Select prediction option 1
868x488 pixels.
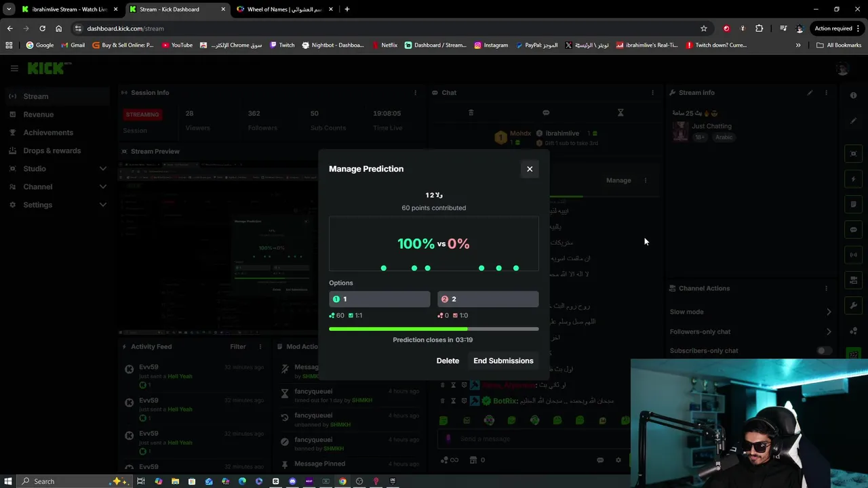(x=380, y=299)
